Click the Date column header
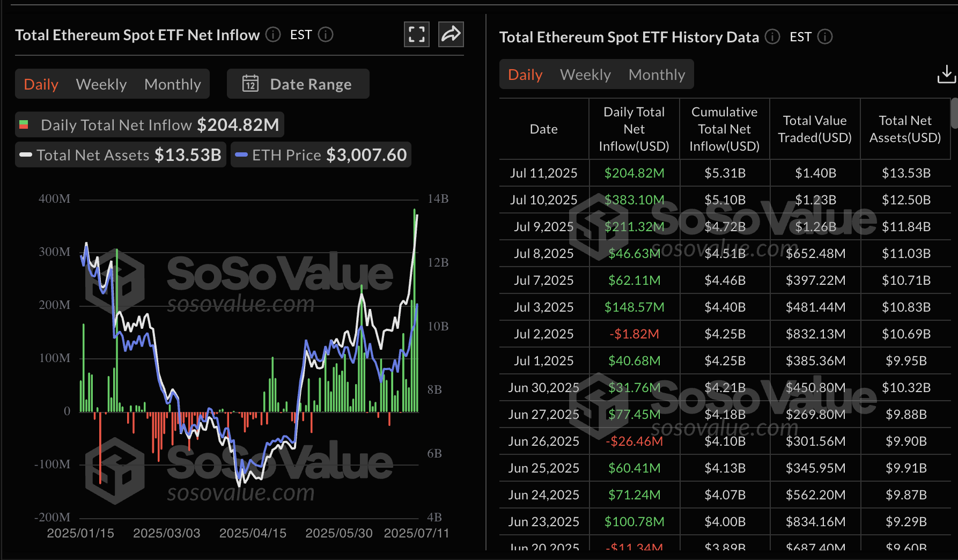 tap(544, 129)
